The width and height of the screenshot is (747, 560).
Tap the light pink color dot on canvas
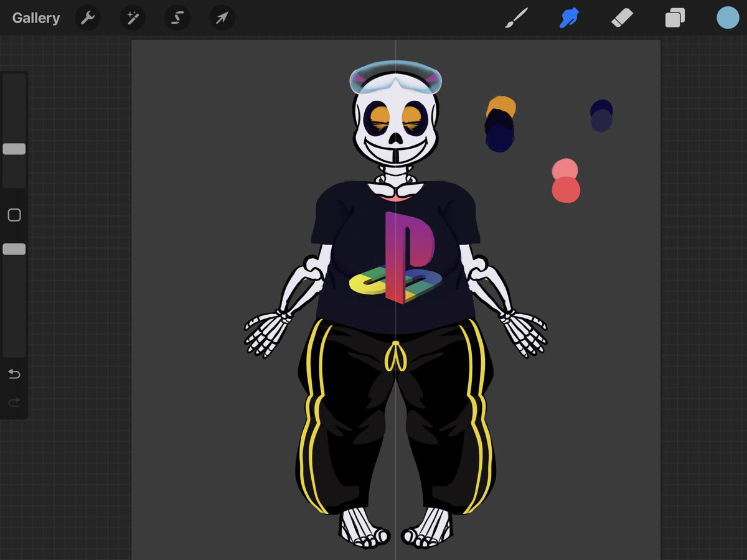565,168
